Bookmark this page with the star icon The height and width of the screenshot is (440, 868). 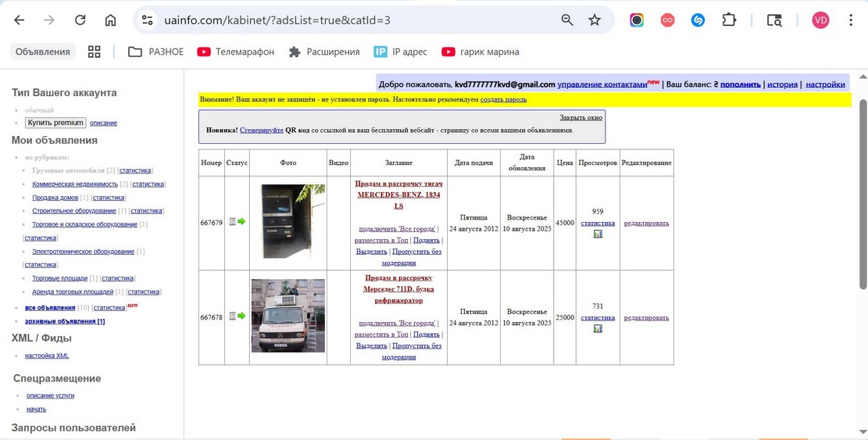595,20
